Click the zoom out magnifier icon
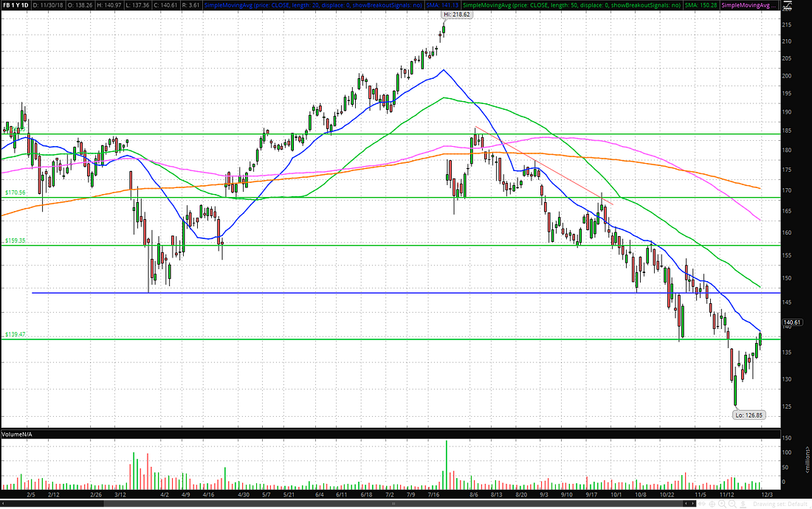This screenshot has width=812, height=509. pyautogui.click(x=732, y=504)
